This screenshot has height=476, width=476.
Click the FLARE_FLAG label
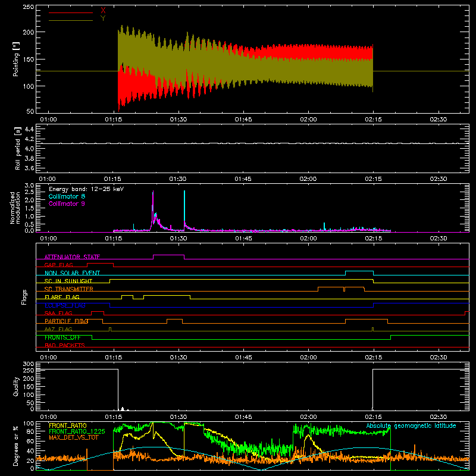click(62, 297)
